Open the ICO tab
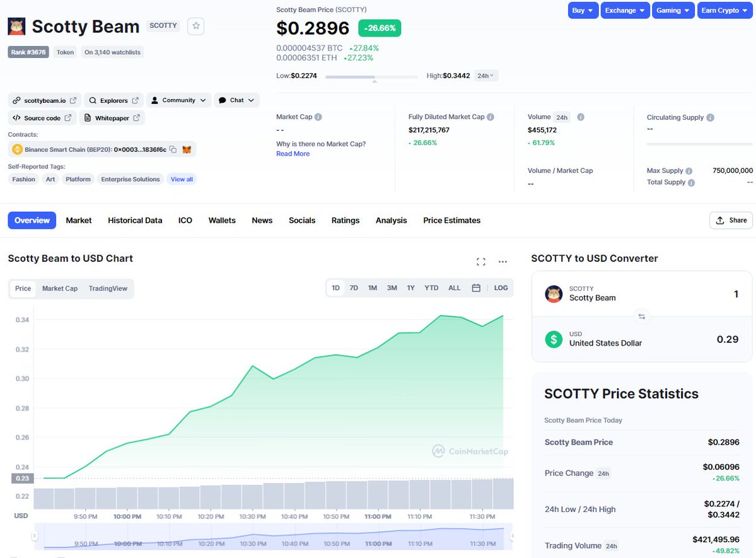This screenshot has width=756, height=558. click(x=185, y=221)
